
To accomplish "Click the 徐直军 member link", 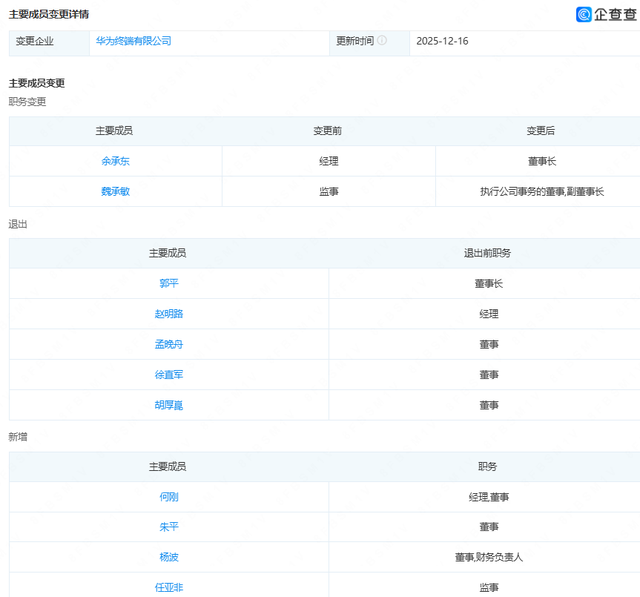I will point(169,374).
